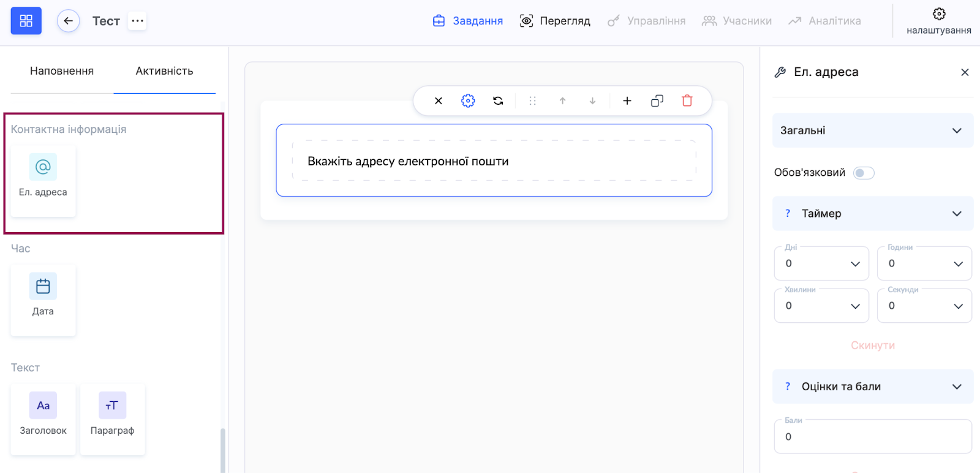The width and height of the screenshot is (980, 473).
Task: Open the blue grid dashboard button
Action: pos(26,21)
